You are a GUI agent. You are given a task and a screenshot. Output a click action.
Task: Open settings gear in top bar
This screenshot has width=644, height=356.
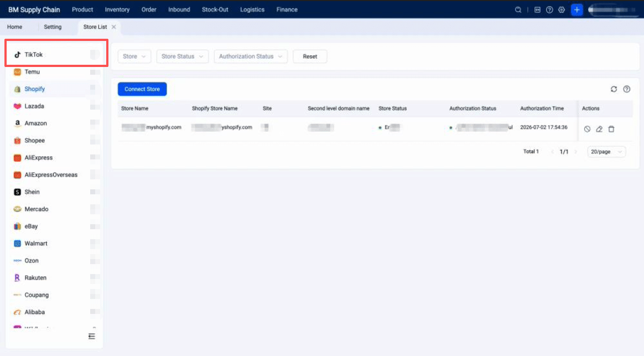(562, 10)
